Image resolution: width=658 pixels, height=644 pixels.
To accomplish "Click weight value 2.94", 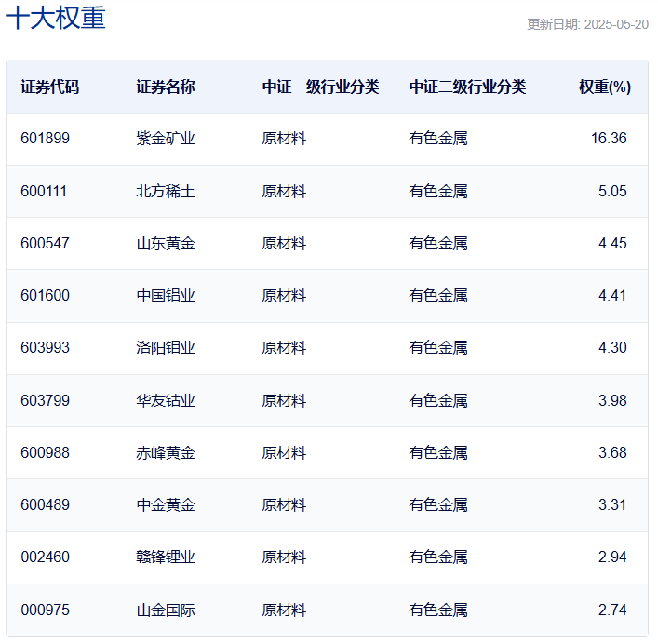I will [x=612, y=557].
